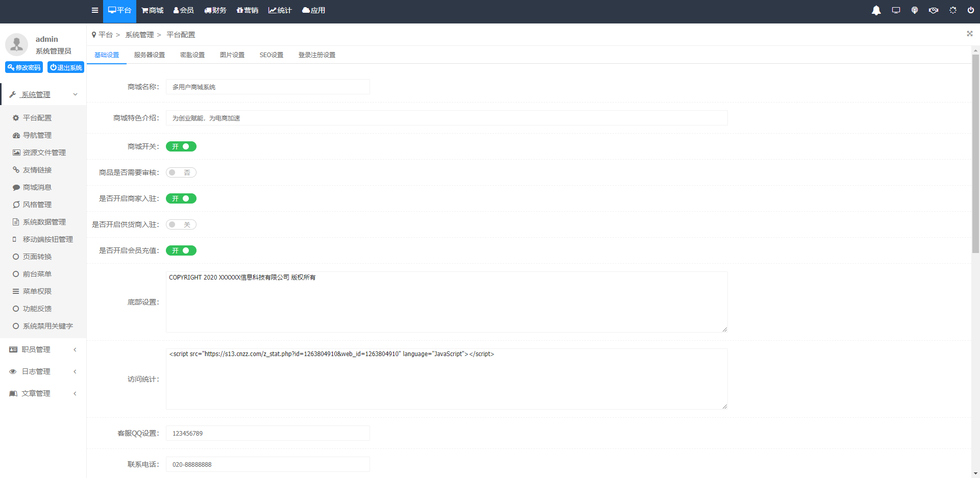
Task: Click the vertical scrollbar thumb
Action: point(975,154)
